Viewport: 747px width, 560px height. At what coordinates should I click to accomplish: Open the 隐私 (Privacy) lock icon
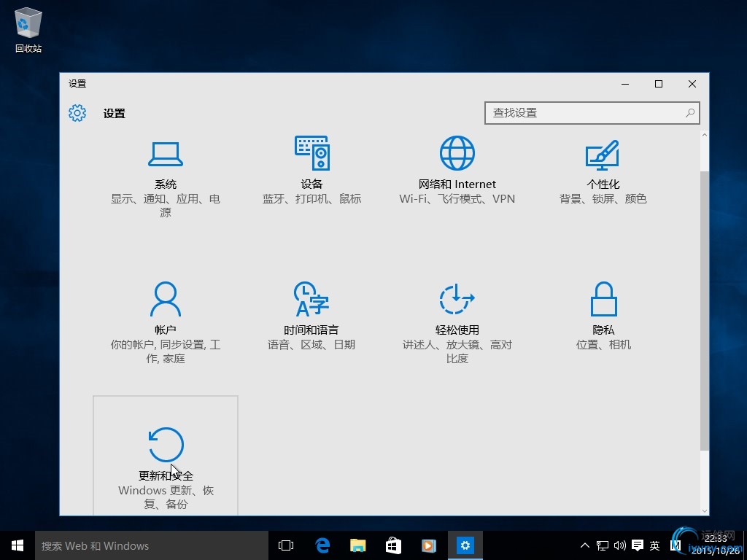click(603, 299)
